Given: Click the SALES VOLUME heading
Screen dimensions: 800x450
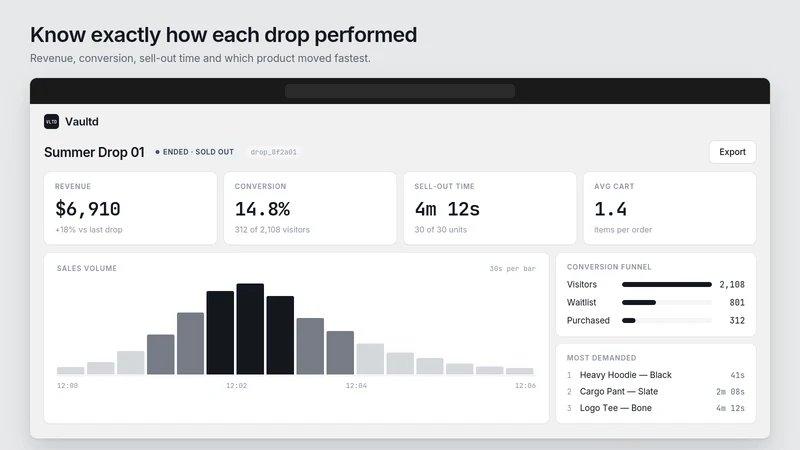Looking at the screenshot, I should point(87,268).
